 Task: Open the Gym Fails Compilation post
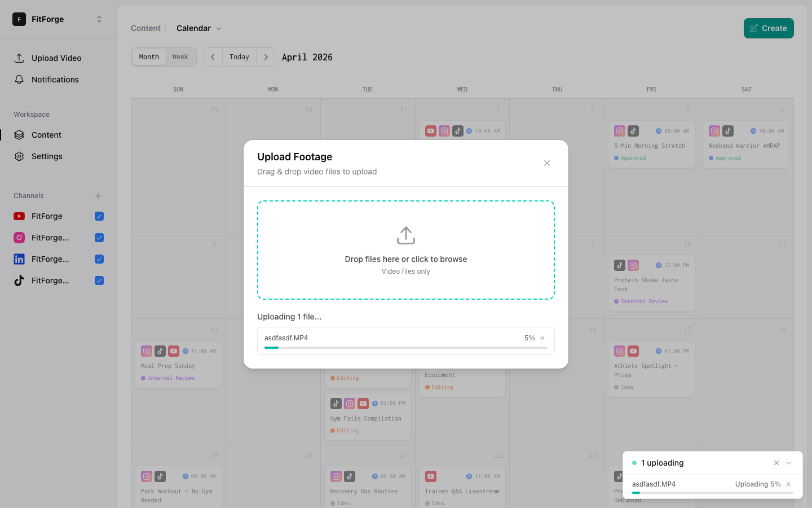coord(368,417)
